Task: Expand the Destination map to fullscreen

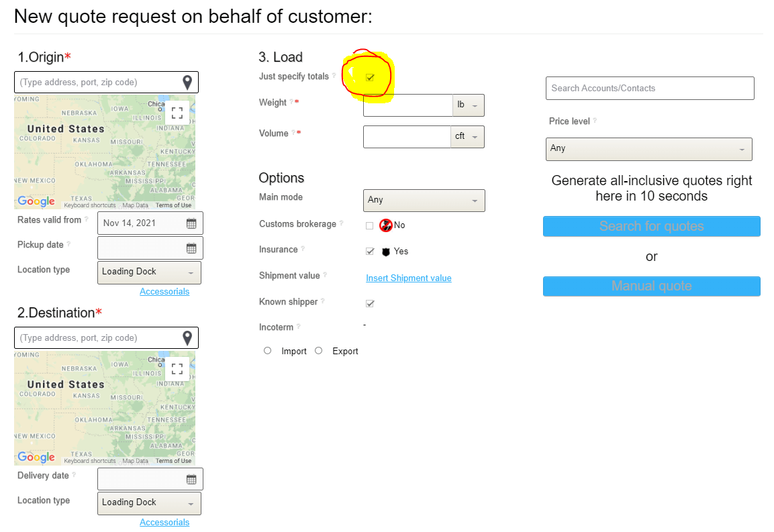Action: tap(177, 368)
